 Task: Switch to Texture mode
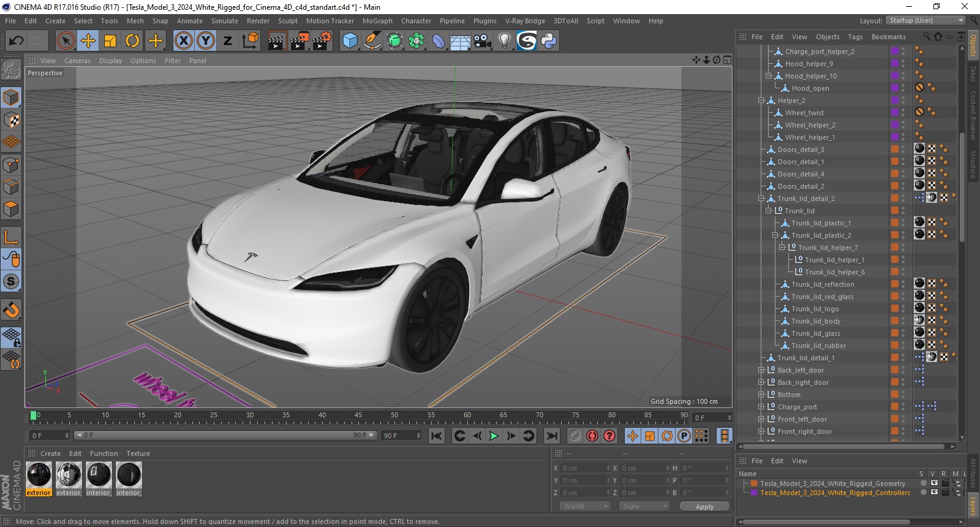11,120
